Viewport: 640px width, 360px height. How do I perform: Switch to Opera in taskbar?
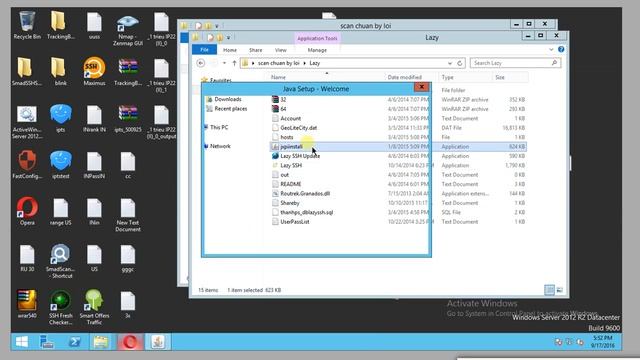tap(130, 342)
